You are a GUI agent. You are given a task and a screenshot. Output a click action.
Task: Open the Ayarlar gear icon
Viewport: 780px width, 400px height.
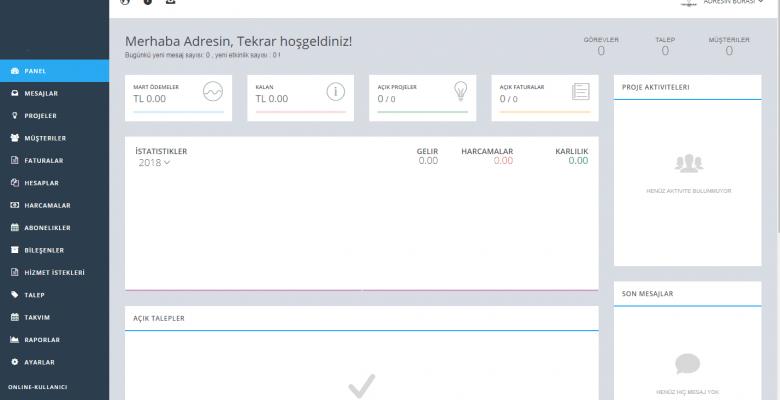(x=14, y=362)
